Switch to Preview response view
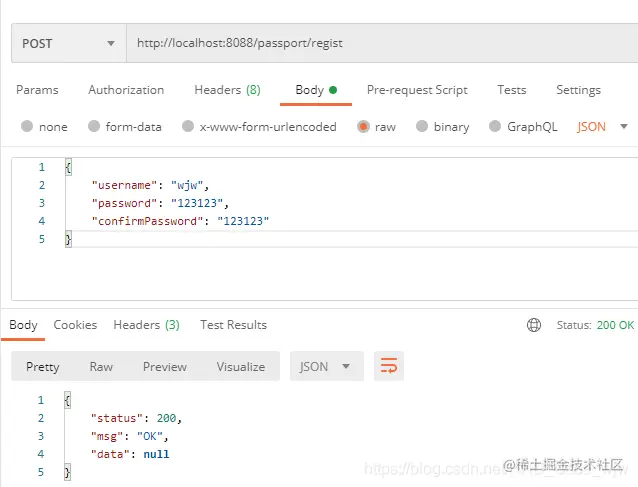 [x=165, y=367]
